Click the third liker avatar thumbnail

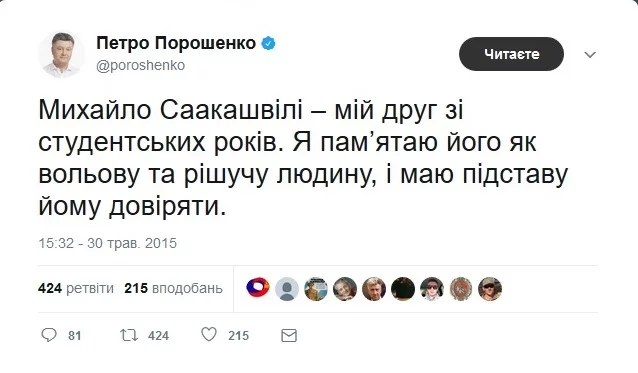(x=316, y=289)
